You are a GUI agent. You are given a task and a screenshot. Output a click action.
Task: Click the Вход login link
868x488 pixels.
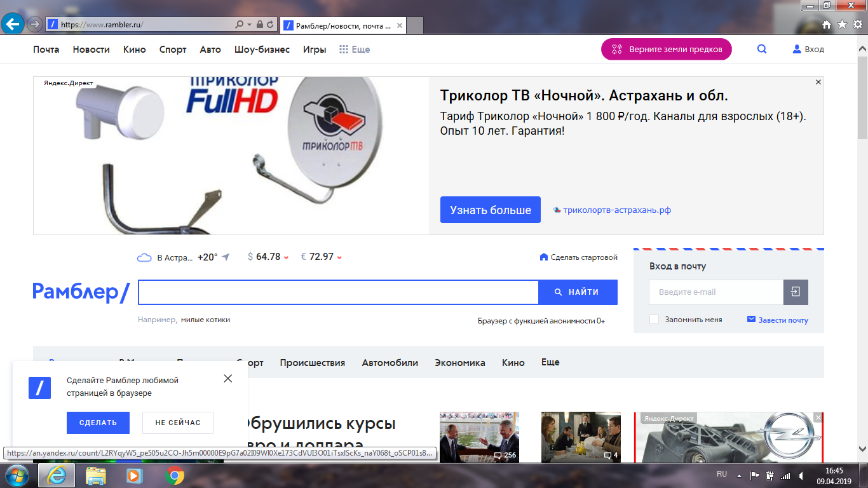coord(808,49)
